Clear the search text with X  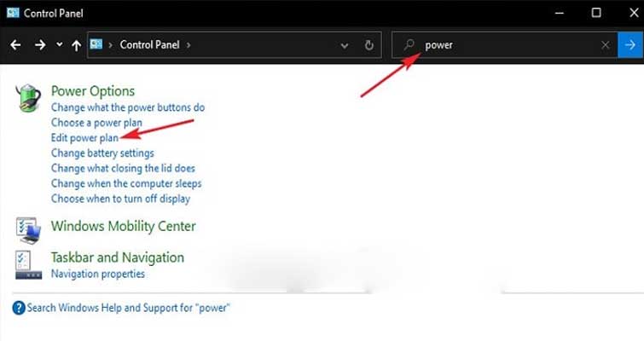click(x=606, y=44)
